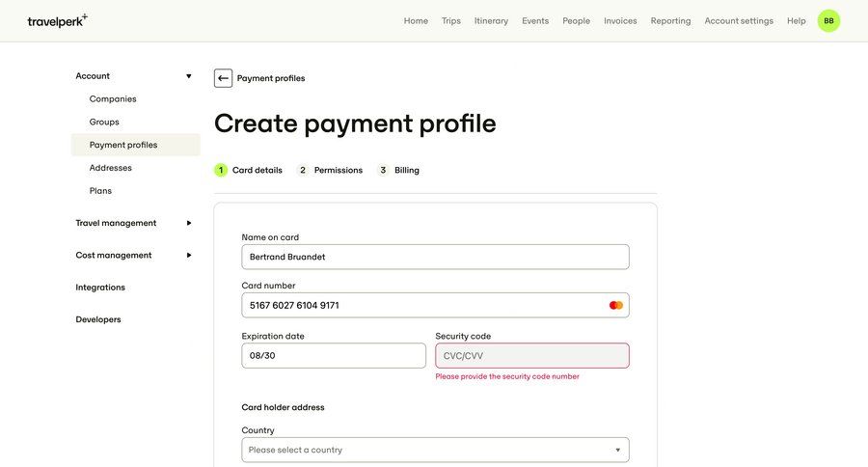This screenshot has width=868, height=467.
Task: Open the BB user avatar menu
Action: tap(828, 20)
